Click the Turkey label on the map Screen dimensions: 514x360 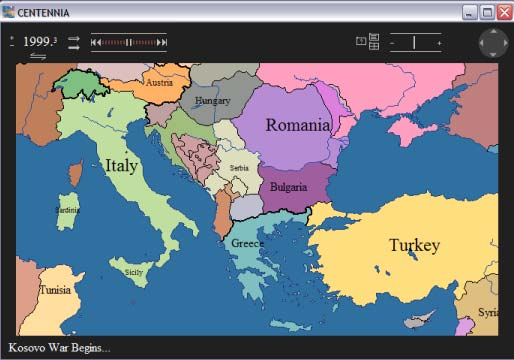click(x=415, y=246)
